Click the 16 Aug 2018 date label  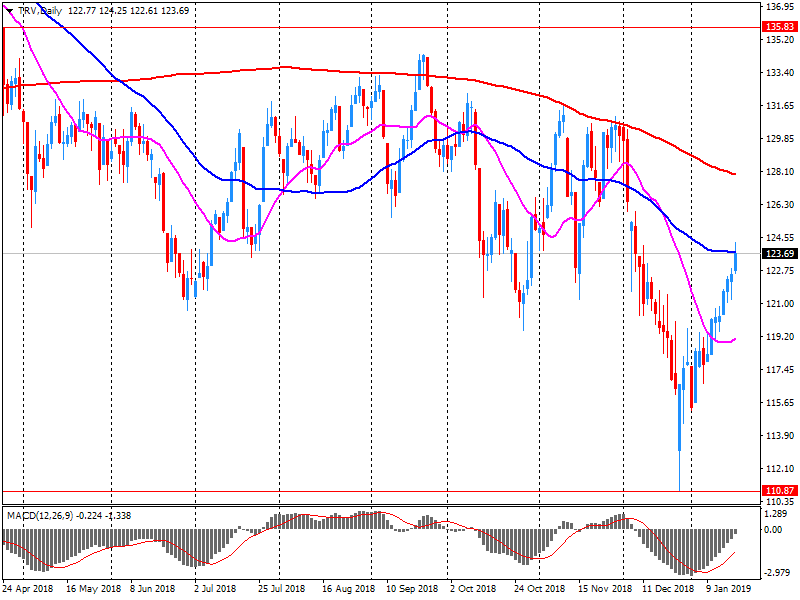(348, 589)
